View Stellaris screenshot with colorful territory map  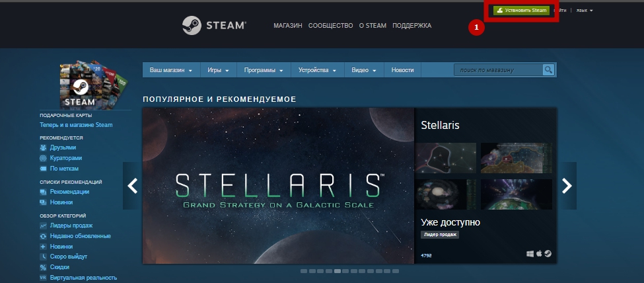(517, 158)
